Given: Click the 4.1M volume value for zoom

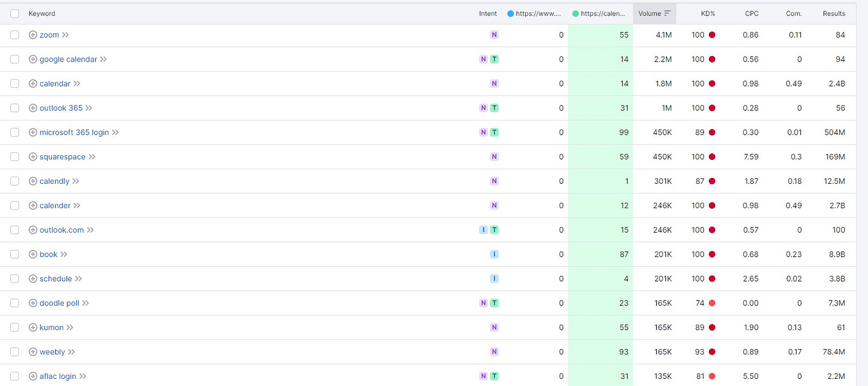Looking at the screenshot, I should (x=663, y=35).
